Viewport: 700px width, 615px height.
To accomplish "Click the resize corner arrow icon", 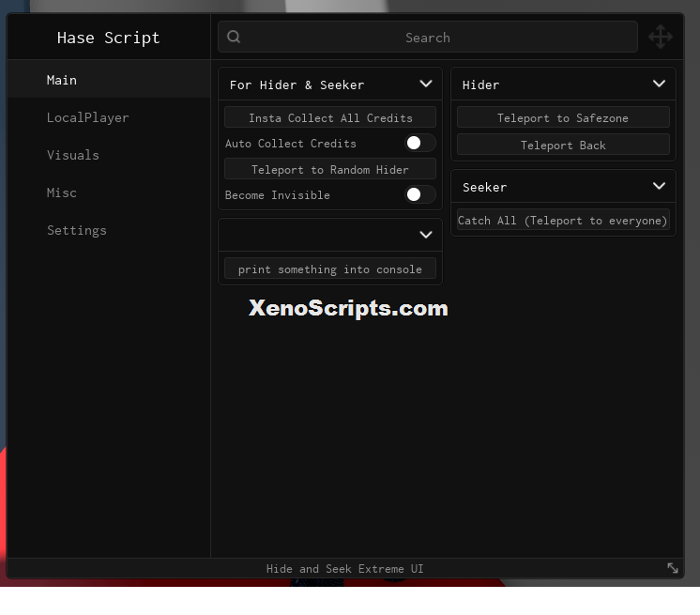I will click(673, 568).
